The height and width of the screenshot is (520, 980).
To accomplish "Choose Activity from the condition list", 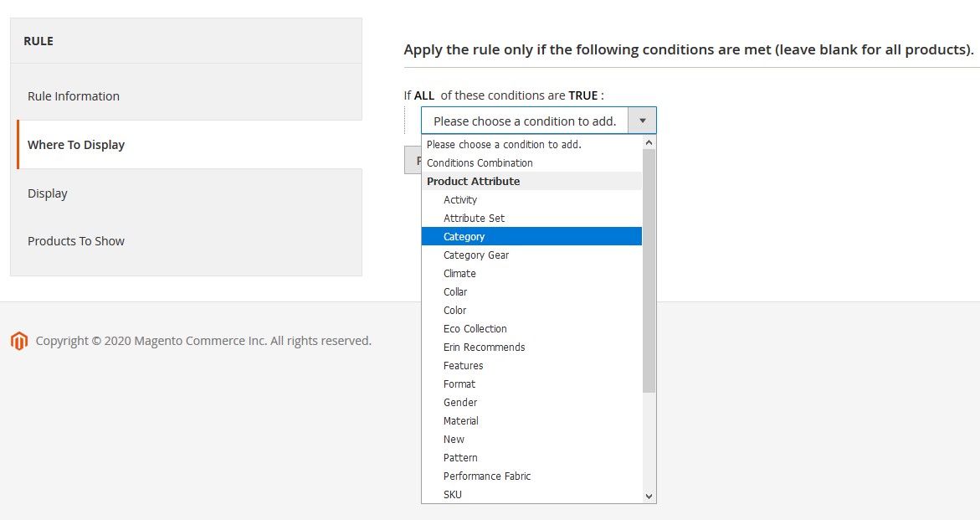I will (460, 200).
